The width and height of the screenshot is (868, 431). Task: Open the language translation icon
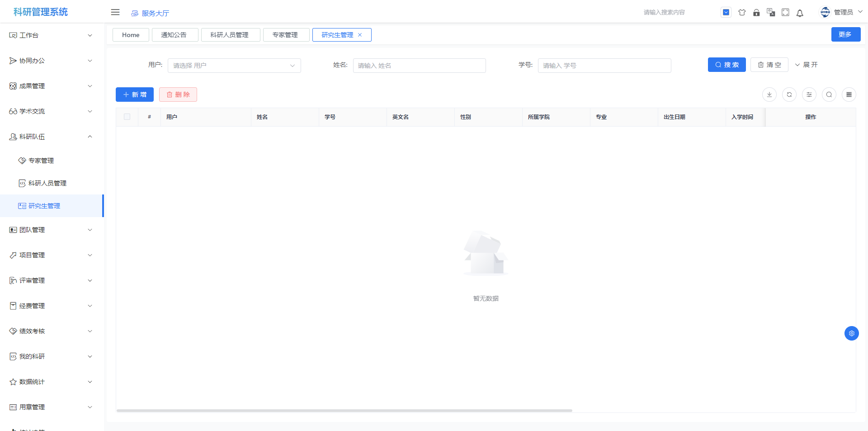771,13
